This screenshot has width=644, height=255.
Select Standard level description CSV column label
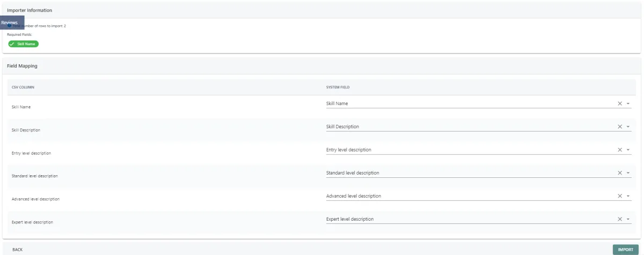34,176
